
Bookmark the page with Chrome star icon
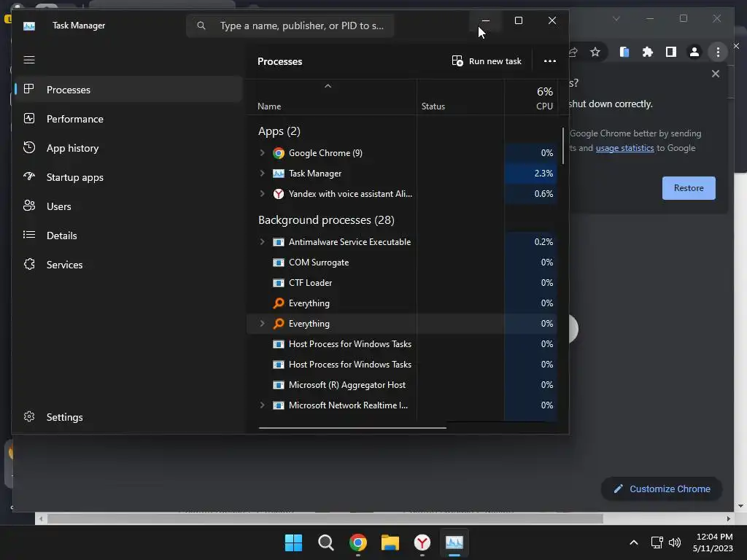click(x=595, y=52)
